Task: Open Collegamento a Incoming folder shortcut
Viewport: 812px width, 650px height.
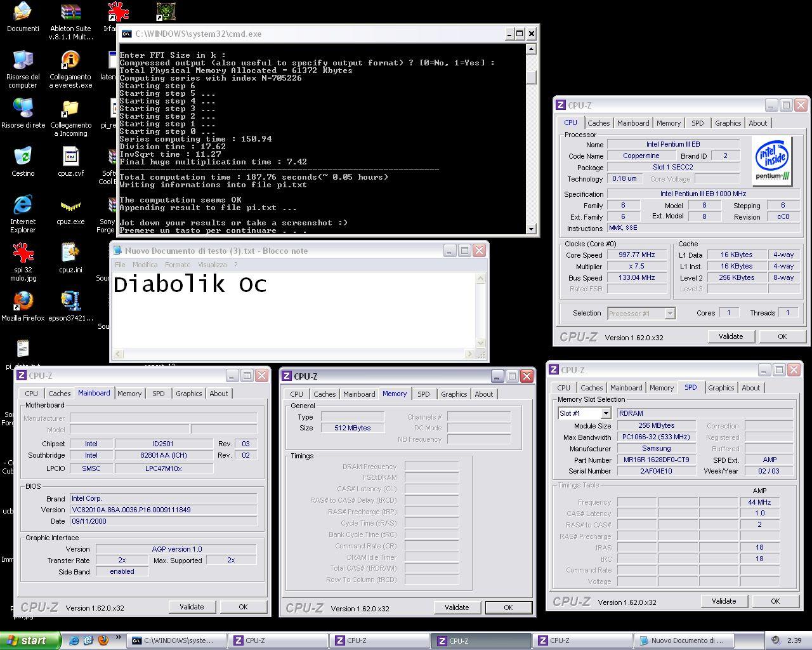Action: click(70, 117)
